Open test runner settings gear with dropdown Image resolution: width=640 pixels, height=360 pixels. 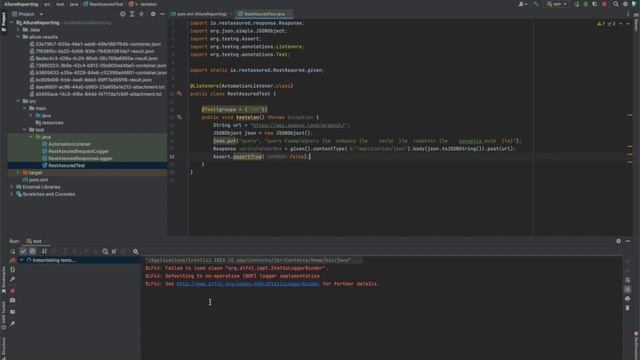tap(136, 251)
